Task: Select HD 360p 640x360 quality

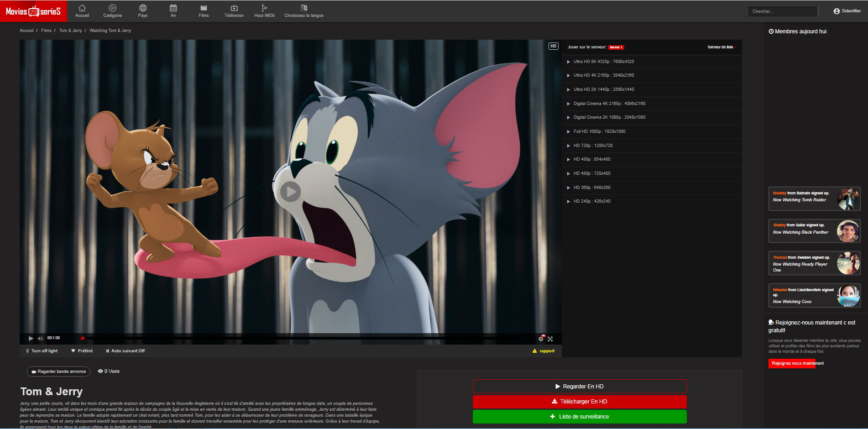Action: click(x=652, y=188)
